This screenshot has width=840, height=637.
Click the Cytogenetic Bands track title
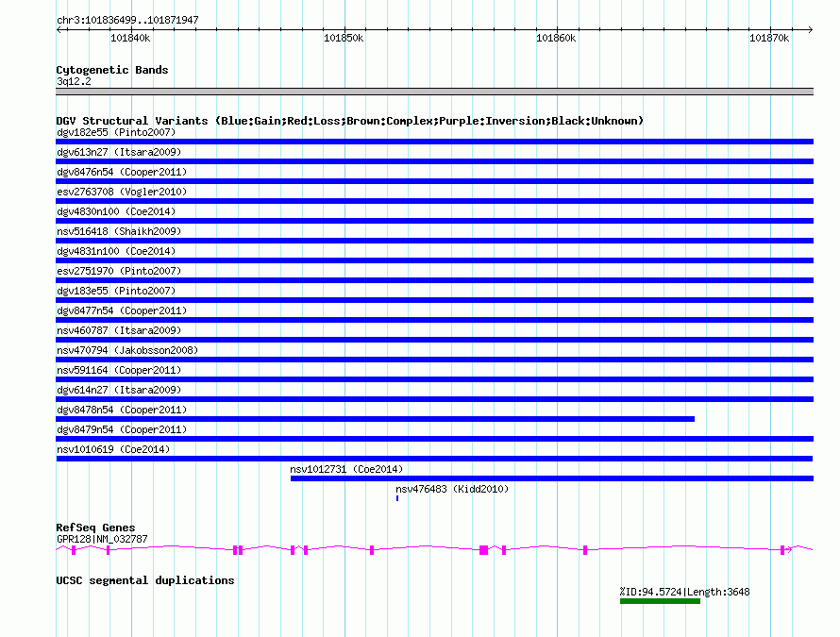pos(112,70)
